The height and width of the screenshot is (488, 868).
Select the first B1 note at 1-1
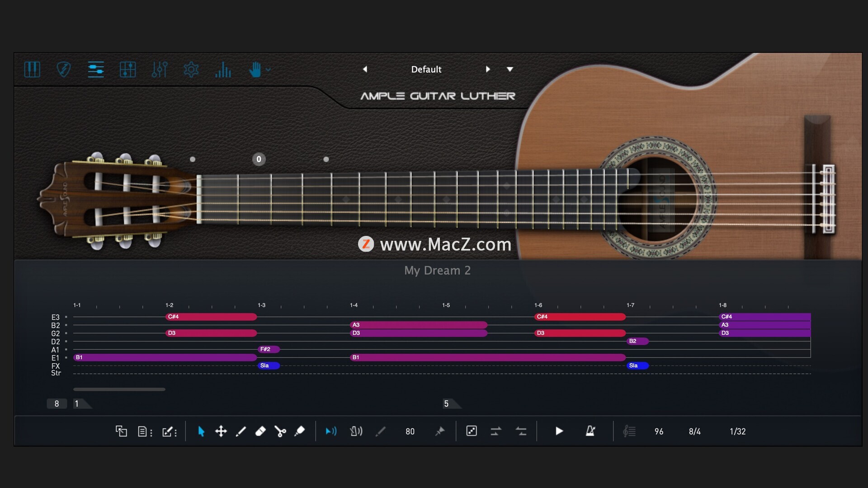165,357
